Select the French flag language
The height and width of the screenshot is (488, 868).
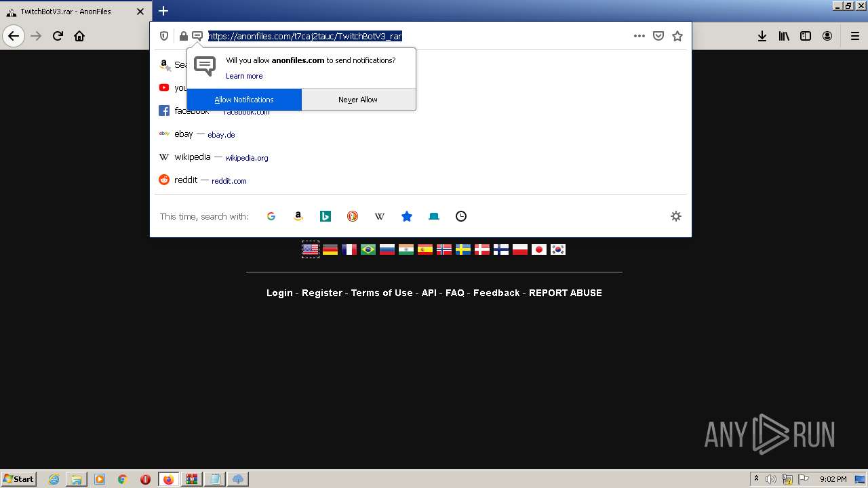349,249
